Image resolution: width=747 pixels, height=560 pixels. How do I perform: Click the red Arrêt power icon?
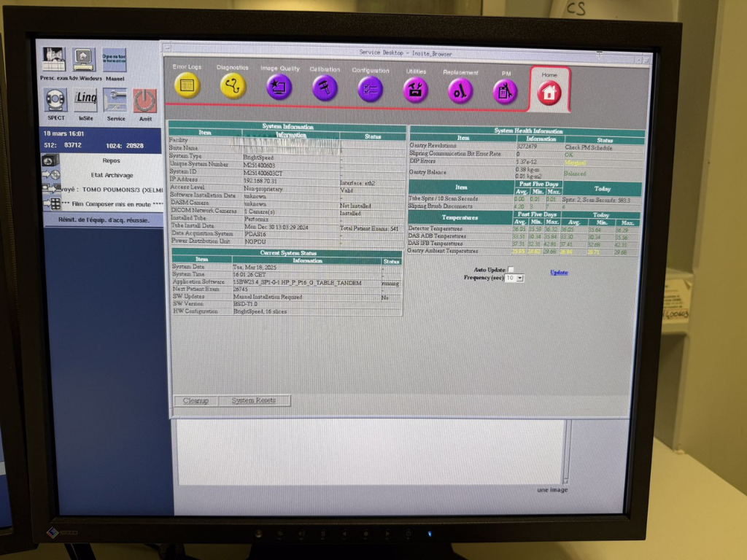point(145,101)
